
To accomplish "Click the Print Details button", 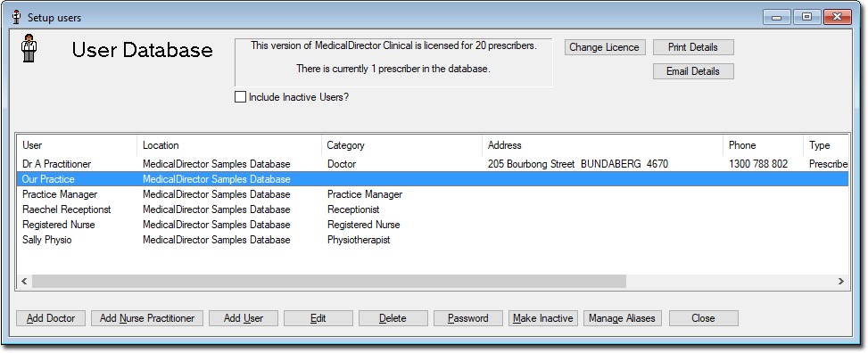I will pos(693,47).
